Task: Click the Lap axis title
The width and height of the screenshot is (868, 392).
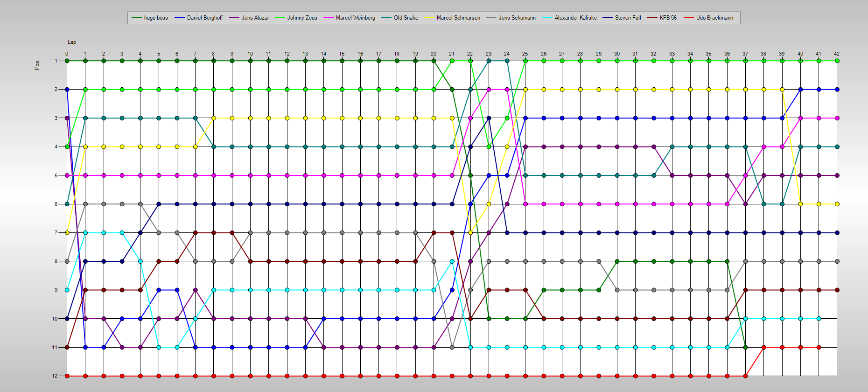Action: (72, 42)
